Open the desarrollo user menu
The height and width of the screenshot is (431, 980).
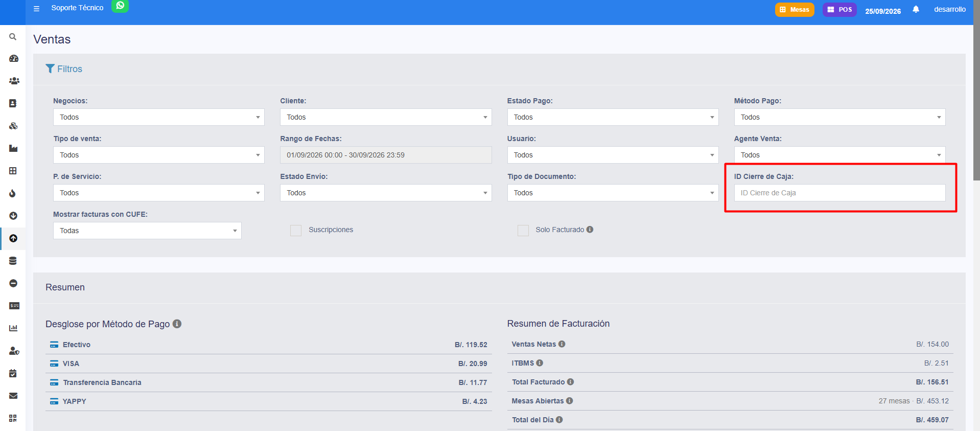pos(950,9)
